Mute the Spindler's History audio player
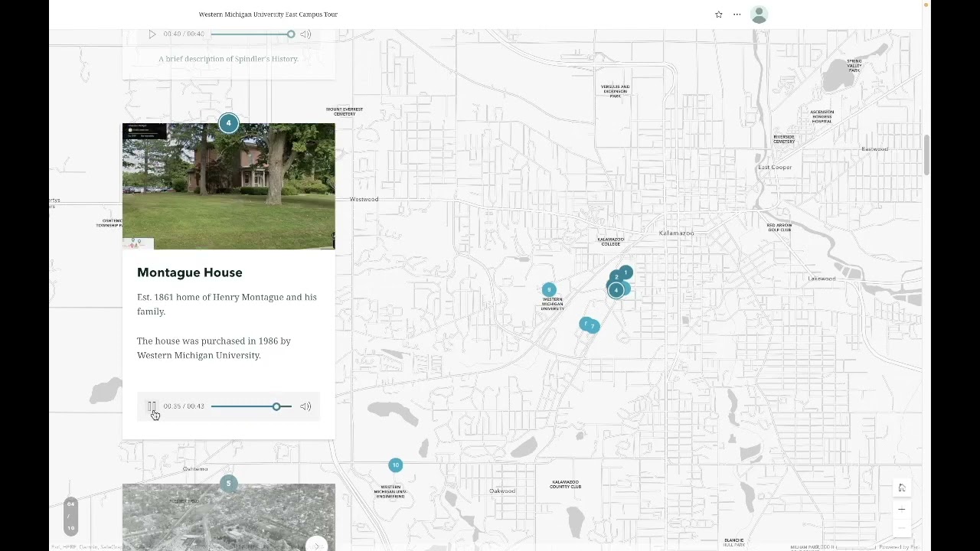980x551 pixels. pyautogui.click(x=305, y=34)
